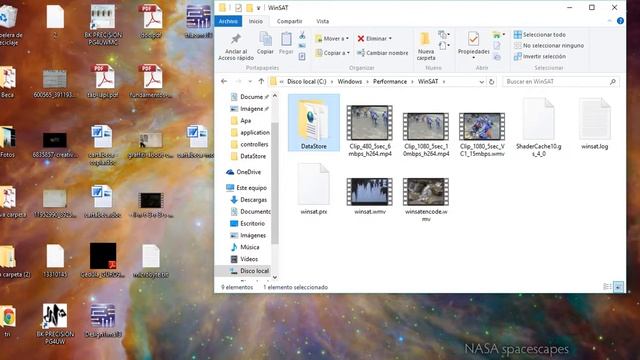
Task: Click Performance breadcrumb in address bar
Action: (390, 82)
